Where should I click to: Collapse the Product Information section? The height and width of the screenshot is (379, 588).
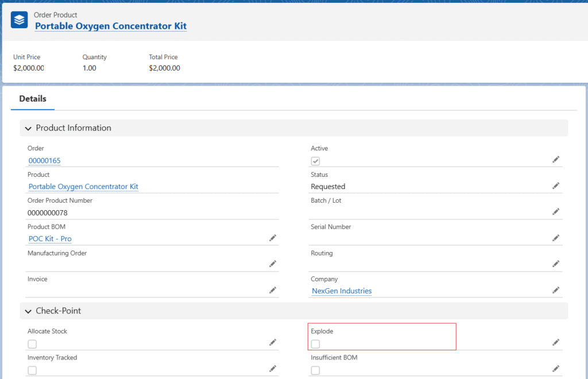[28, 128]
